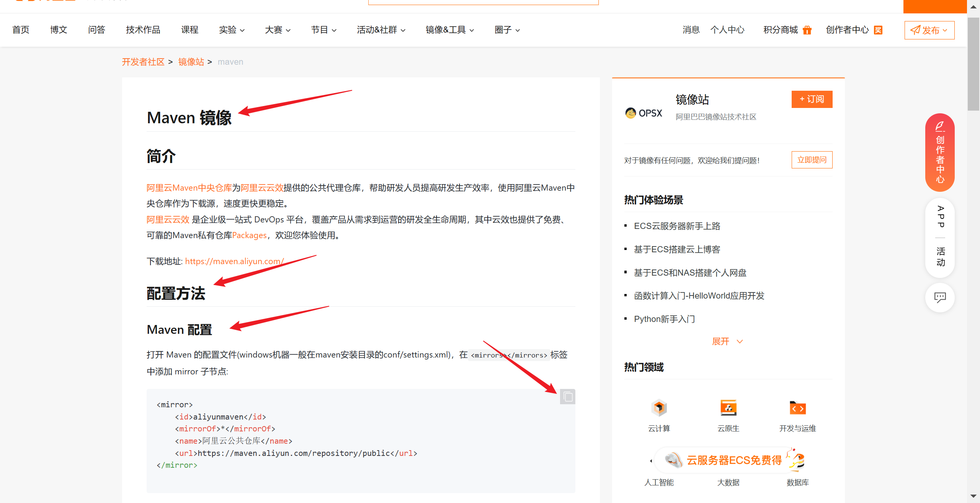Open the floating feedback chat icon
This screenshot has height=503, width=980.
[940, 297]
